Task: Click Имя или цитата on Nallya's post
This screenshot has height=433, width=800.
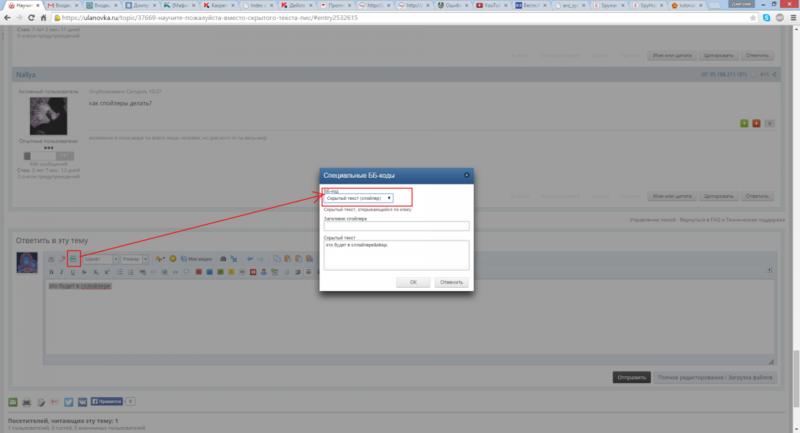Action: pyautogui.click(x=672, y=196)
